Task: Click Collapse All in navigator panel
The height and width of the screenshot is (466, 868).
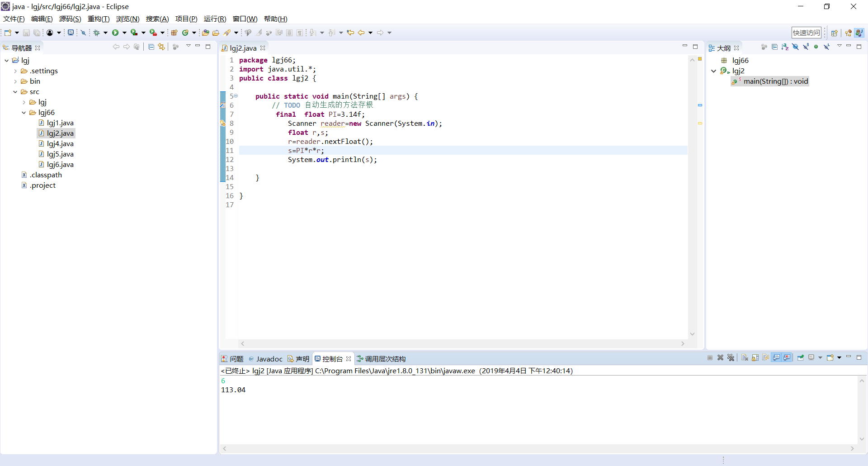Action: pyautogui.click(x=151, y=47)
